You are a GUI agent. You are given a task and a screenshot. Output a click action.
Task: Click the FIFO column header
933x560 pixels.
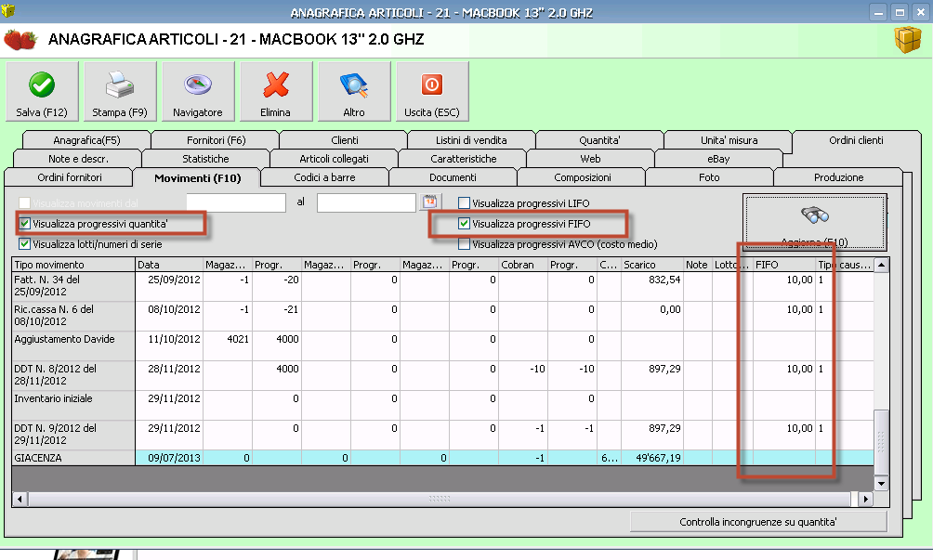click(x=784, y=265)
